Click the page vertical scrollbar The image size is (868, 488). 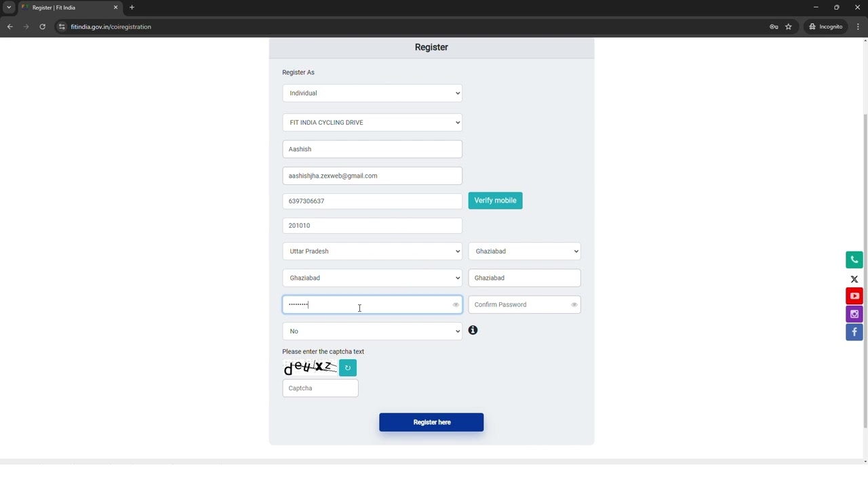tap(865, 271)
